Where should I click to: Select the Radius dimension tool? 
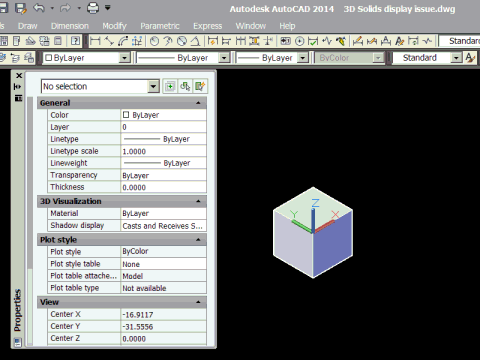(x=154, y=41)
